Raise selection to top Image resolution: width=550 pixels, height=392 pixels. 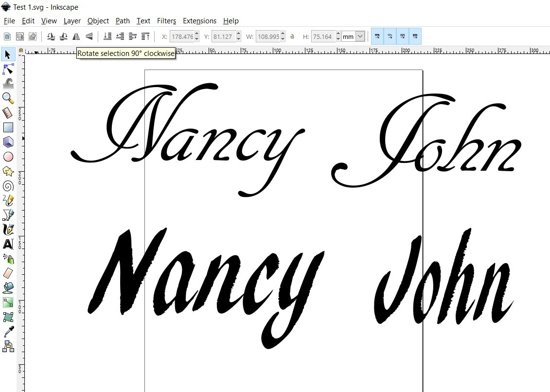[145, 36]
